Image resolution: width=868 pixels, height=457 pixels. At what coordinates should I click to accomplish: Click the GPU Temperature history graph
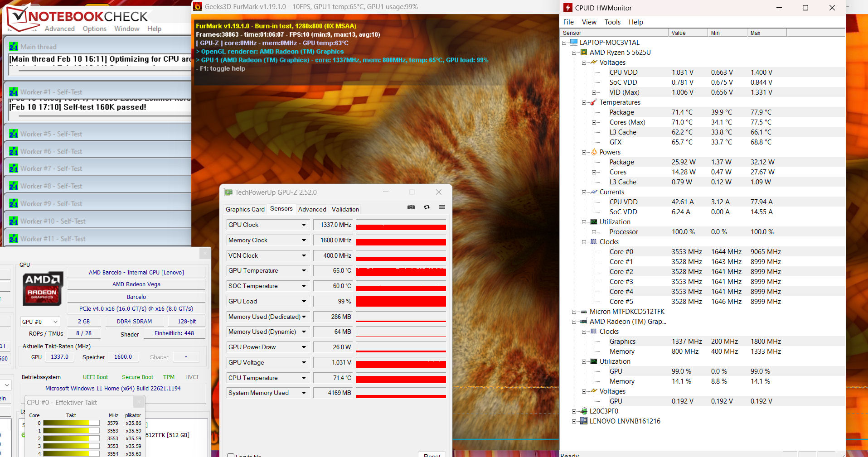click(x=401, y=271)
